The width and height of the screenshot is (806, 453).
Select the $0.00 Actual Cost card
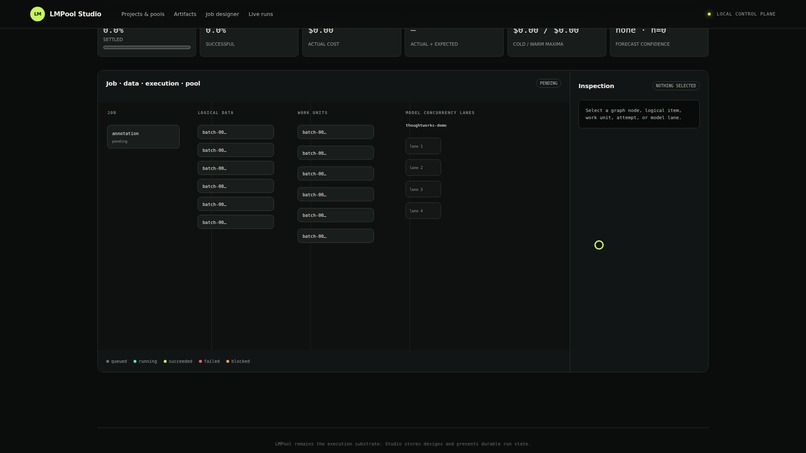pos(352,40)
